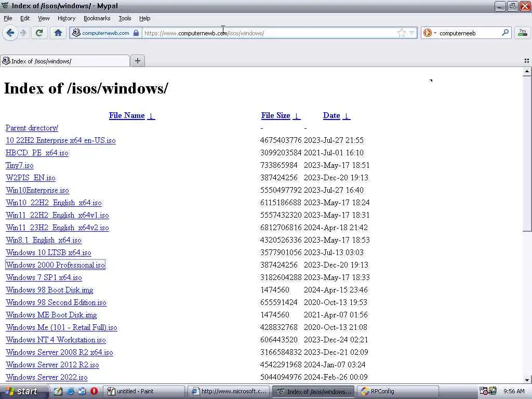Download Windows Server 2022.iso
532x399 pixels.
point(47,377)
